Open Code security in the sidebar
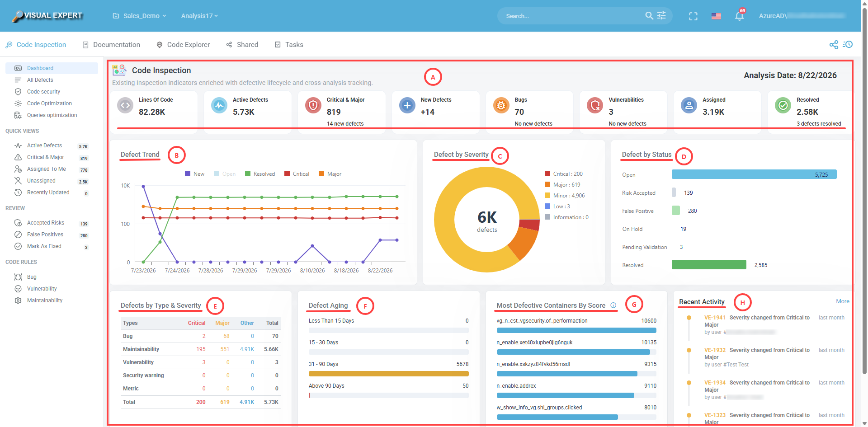 [52, 92]
